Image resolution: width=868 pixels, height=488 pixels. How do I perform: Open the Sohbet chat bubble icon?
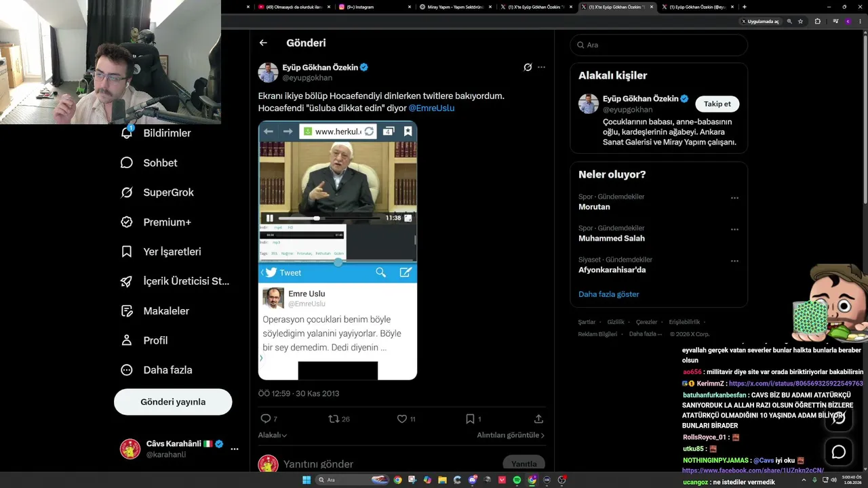tap(127, 163)
